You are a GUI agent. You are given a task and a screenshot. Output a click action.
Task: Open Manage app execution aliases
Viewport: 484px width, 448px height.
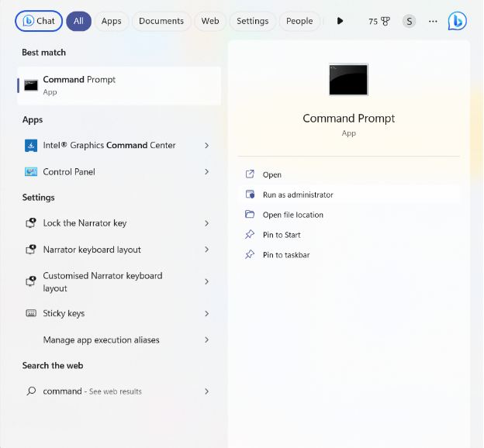click(x=119, y=339)
